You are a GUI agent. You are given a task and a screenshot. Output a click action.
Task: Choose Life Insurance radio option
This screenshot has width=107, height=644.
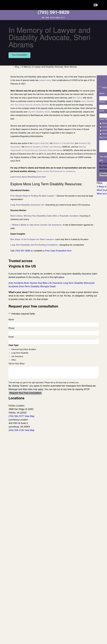pos(10,357)
